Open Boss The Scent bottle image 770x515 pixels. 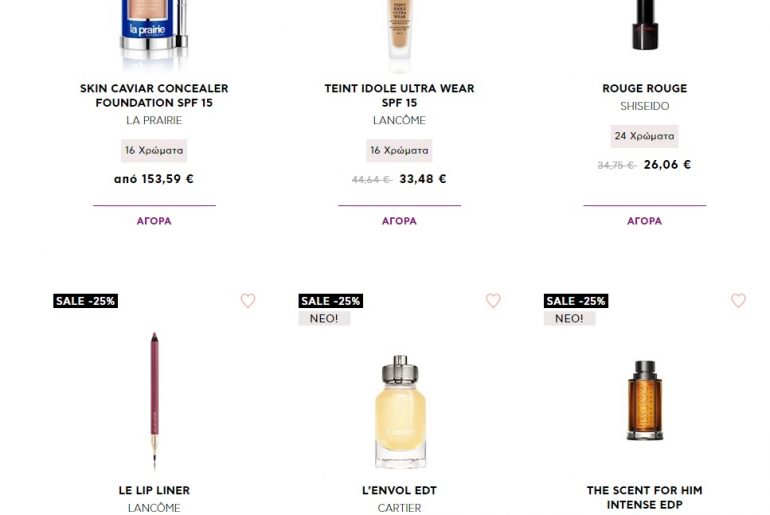645,400
